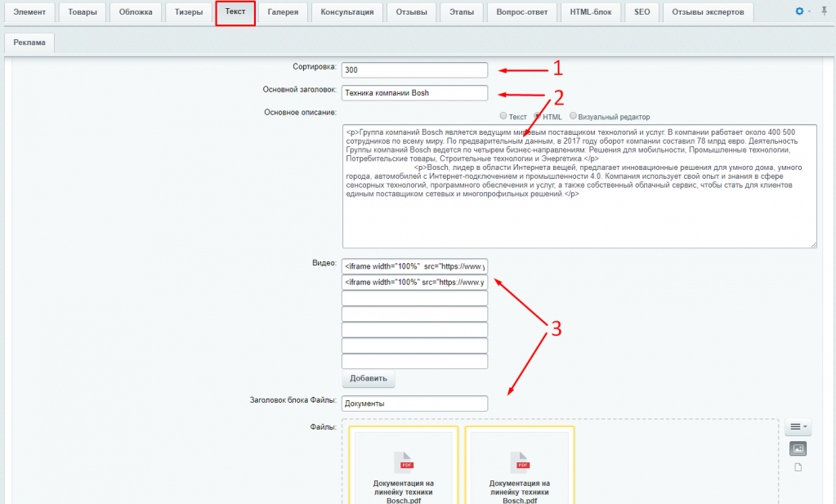Open second Bosch.pdf file thumbnail

(x=520, y=466)
